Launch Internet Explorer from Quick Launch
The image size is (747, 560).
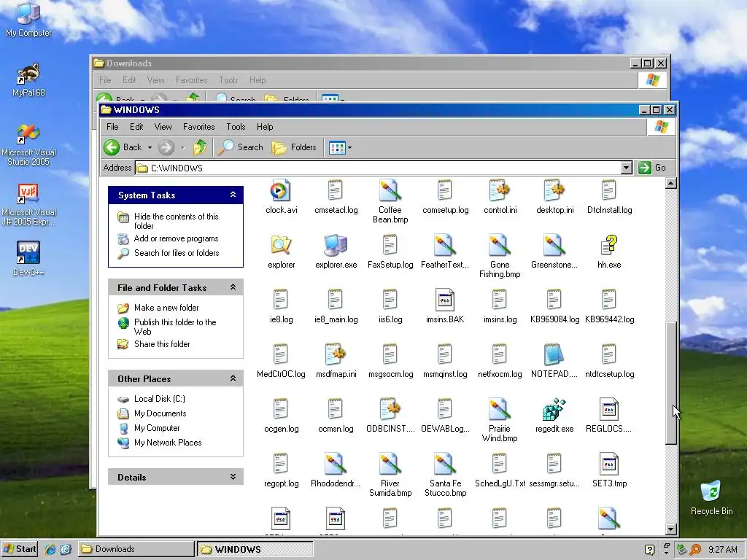[x=50, y=549]
